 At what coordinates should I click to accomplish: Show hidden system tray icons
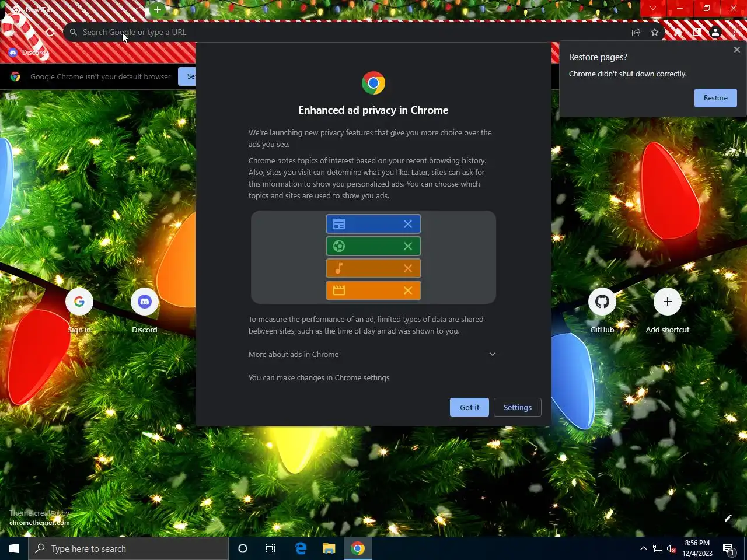click(643, 548)
